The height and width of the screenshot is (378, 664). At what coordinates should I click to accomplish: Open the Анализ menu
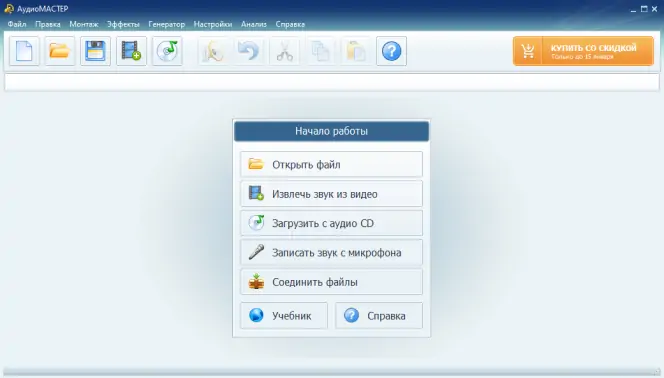254,25
